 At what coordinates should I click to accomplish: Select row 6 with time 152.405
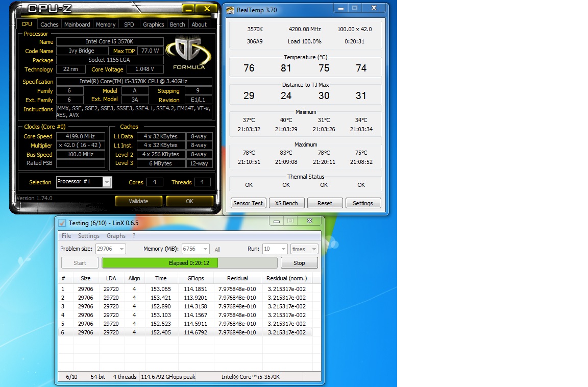[185, 332]
